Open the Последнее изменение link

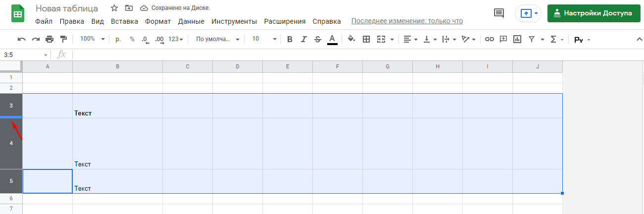click(x=407, y=21)
